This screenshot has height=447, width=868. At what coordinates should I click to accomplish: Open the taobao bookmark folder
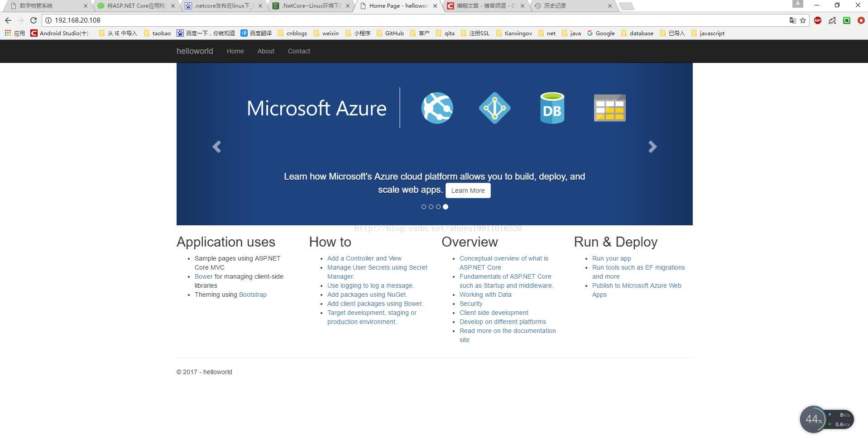pyautogui.click(x=158, y=33)
